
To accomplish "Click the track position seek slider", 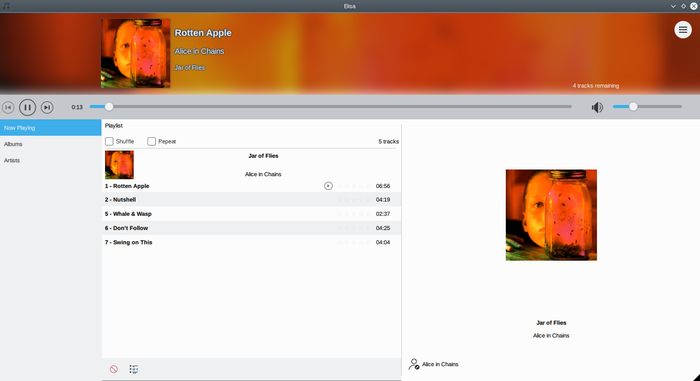I will (330, 107).
